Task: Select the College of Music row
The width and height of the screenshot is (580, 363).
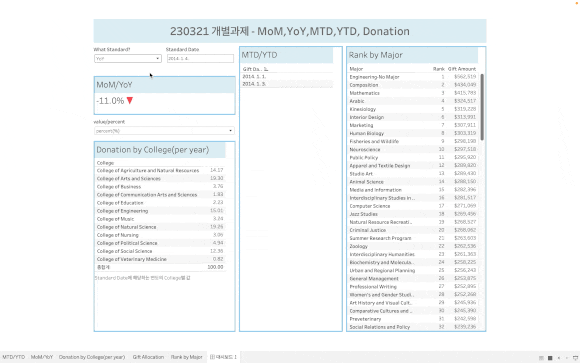Action: (x=160, y=219)
